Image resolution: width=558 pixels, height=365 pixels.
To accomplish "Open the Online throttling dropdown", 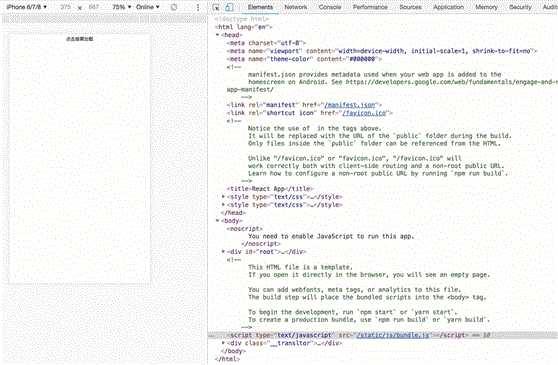I will point(148,7).
